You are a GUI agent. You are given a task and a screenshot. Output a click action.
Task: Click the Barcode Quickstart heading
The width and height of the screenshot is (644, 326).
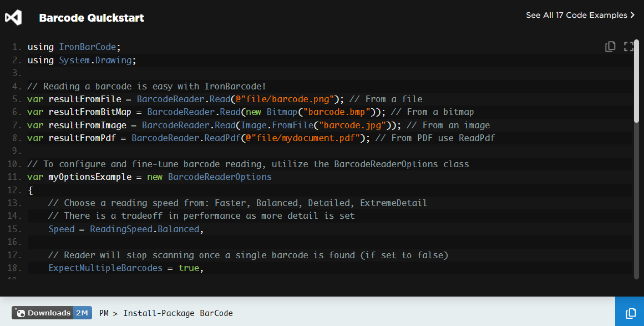(x=92, y=18)
